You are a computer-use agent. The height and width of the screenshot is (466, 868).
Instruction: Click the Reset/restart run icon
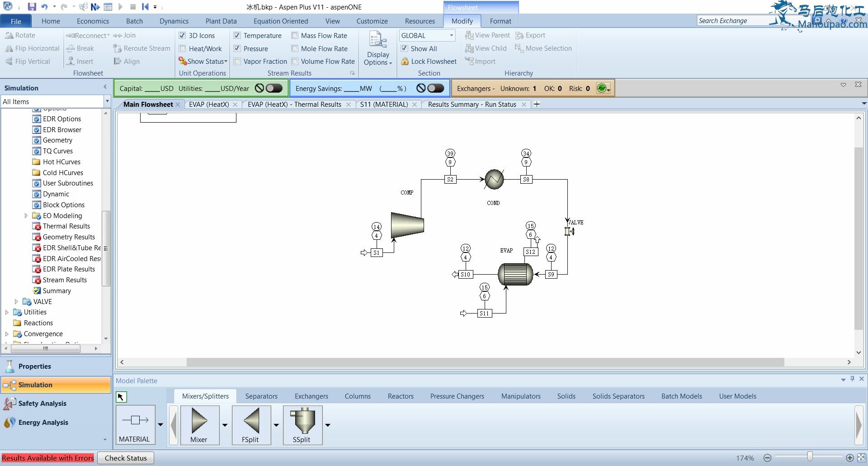tap(145, 7)
